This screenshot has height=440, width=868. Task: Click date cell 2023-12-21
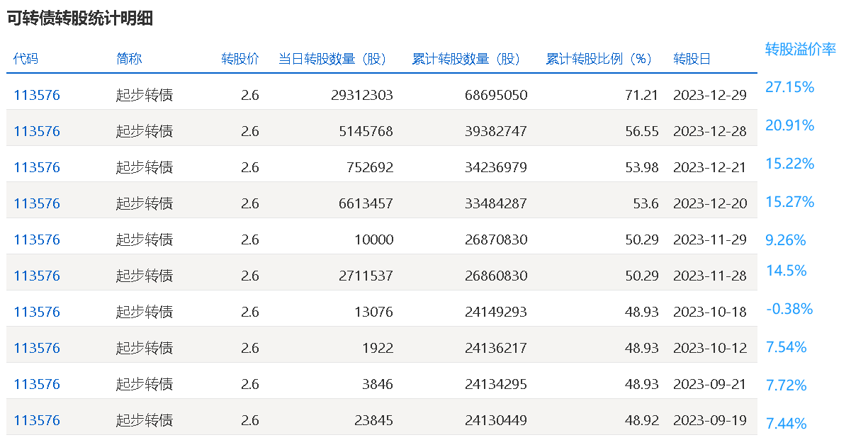pyautogui.click(x=710, y=167)
